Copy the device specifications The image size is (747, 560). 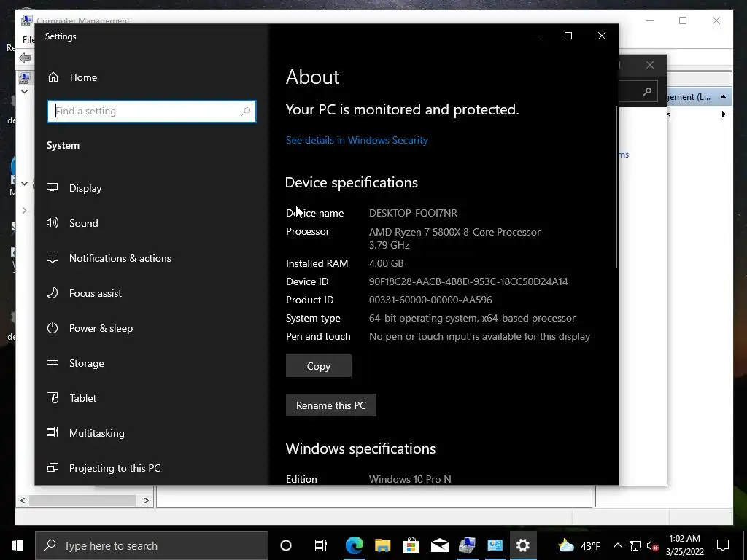click(x=319, y=366)
